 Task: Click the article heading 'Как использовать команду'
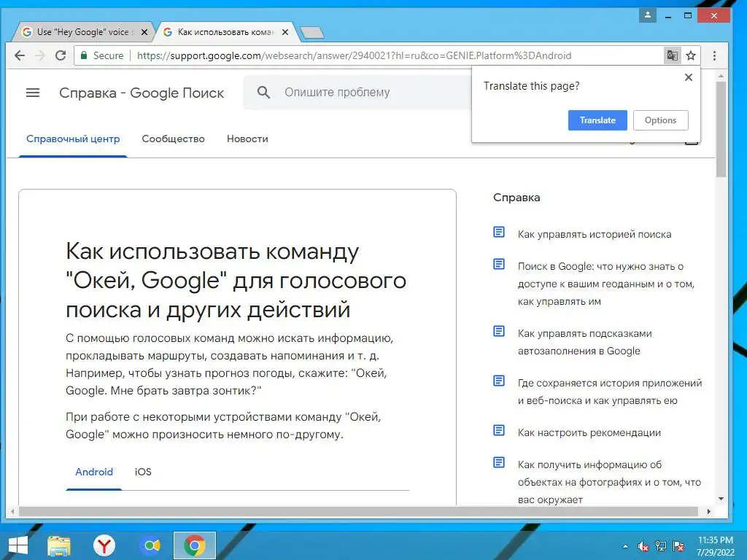pos(236,280)
